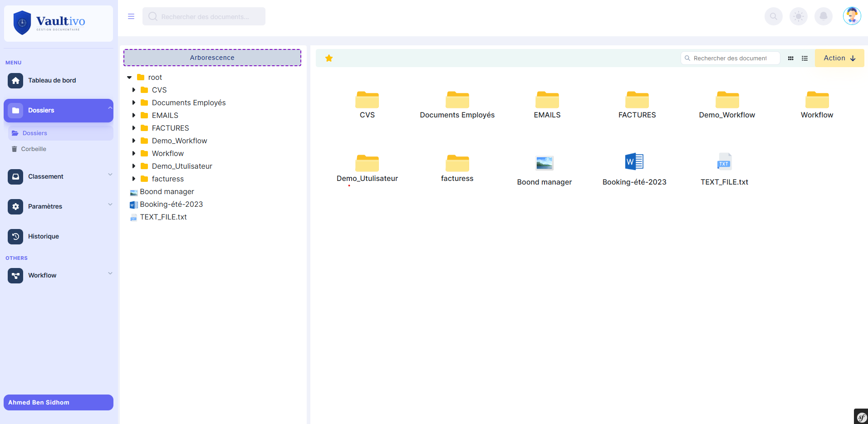The height and width of the screenshot is (424, 868).
Task: Toggle the hamburger sidebar menu
Action: 131,16
